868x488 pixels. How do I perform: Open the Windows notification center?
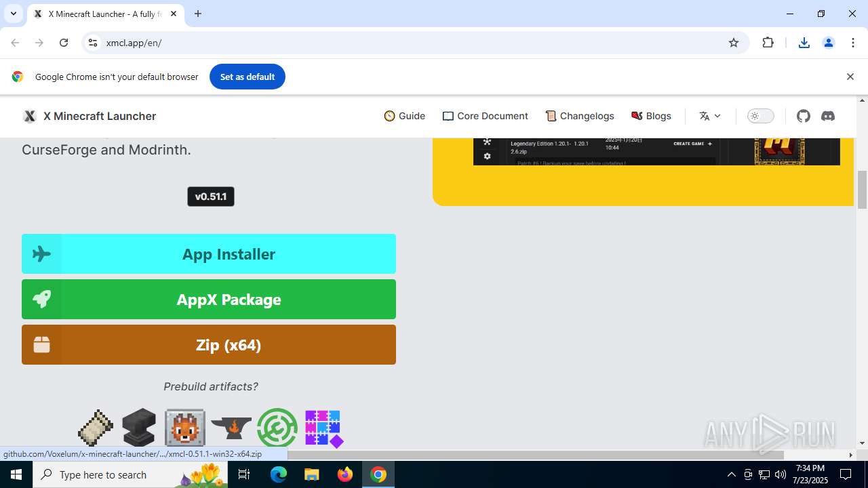846,474
